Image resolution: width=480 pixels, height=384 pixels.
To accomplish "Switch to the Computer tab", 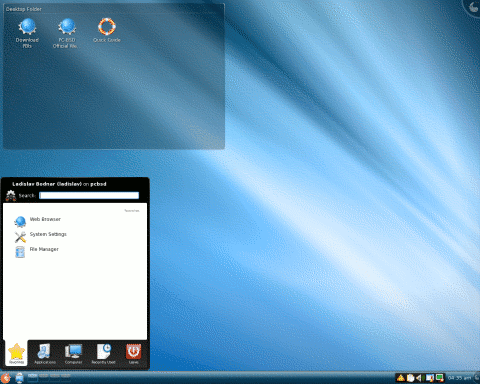I will pyautogui.click(x=73, y=354).
